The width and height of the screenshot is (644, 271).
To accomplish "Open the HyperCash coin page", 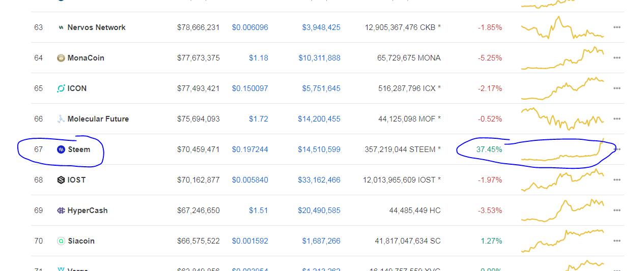I will 88,210.
